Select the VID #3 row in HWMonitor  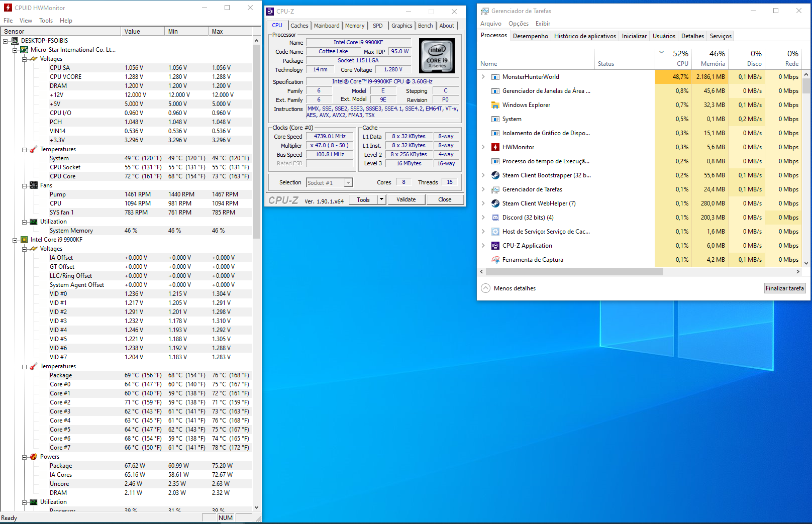pyautogui.click(x=127, y=321)
